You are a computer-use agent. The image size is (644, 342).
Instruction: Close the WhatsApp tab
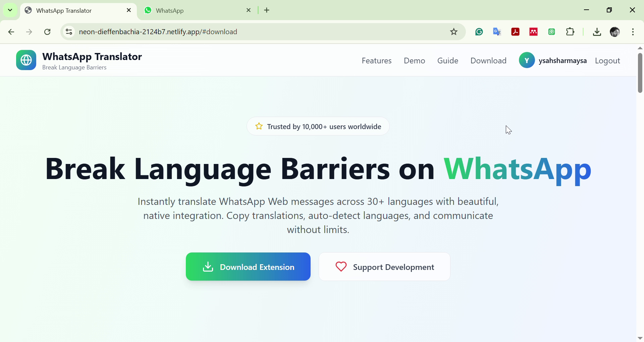tap(249, 10)
